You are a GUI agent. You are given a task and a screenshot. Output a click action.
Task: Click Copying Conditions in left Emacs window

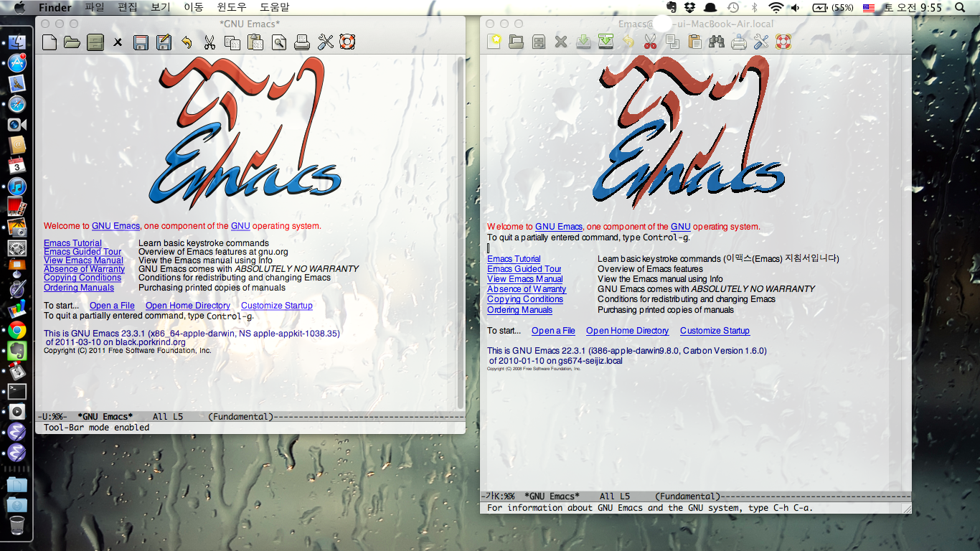(83, 278)
